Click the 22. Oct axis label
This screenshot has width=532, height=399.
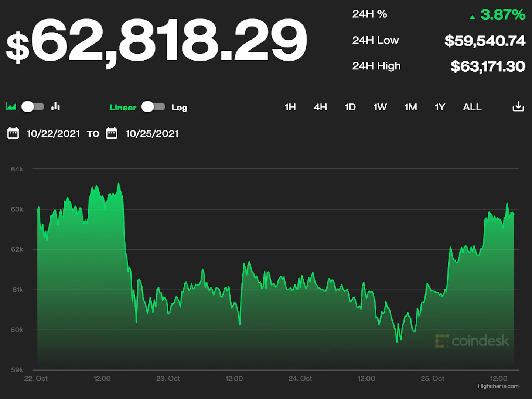(36, 378)
